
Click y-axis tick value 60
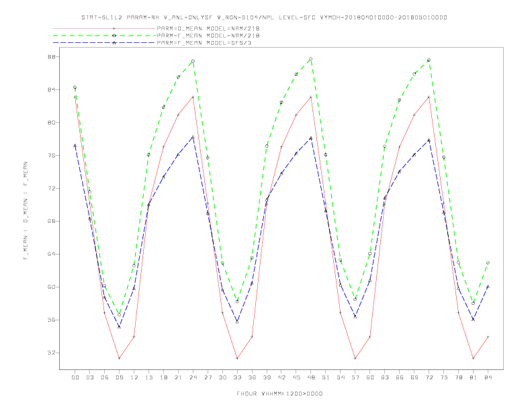(x=51, y=287)
